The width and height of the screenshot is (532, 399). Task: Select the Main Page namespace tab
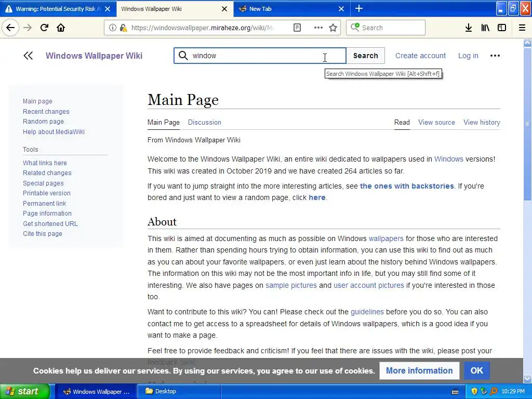[x=164, y=123]
